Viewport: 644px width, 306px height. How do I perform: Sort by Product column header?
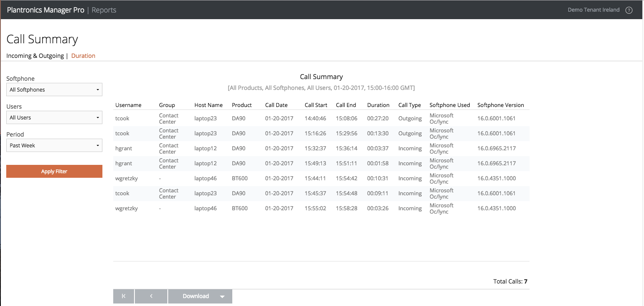tap(242, 105)
